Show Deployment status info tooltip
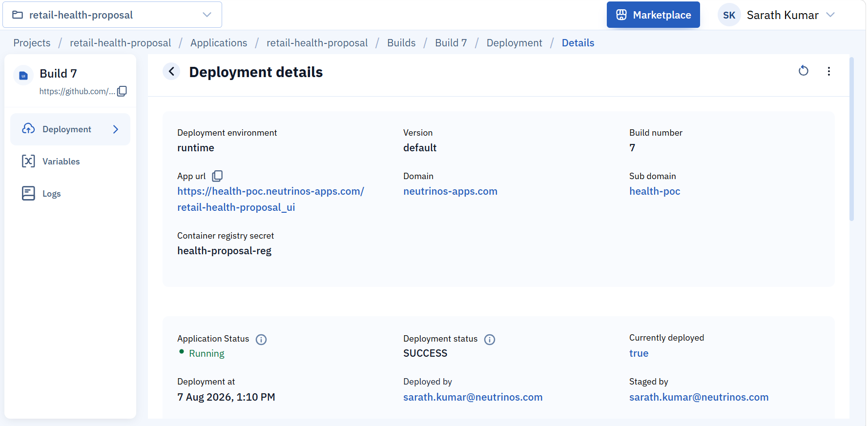 tap(490, 340)
